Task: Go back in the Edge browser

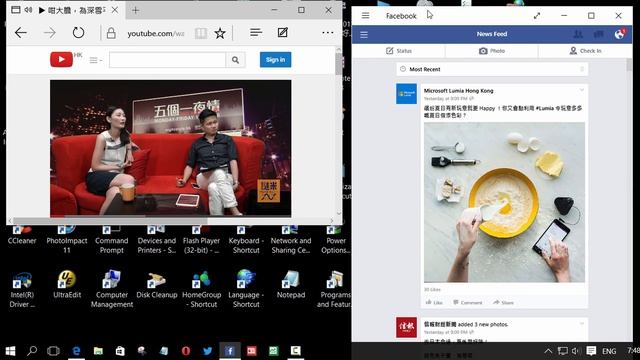Action: pos(20,33)
